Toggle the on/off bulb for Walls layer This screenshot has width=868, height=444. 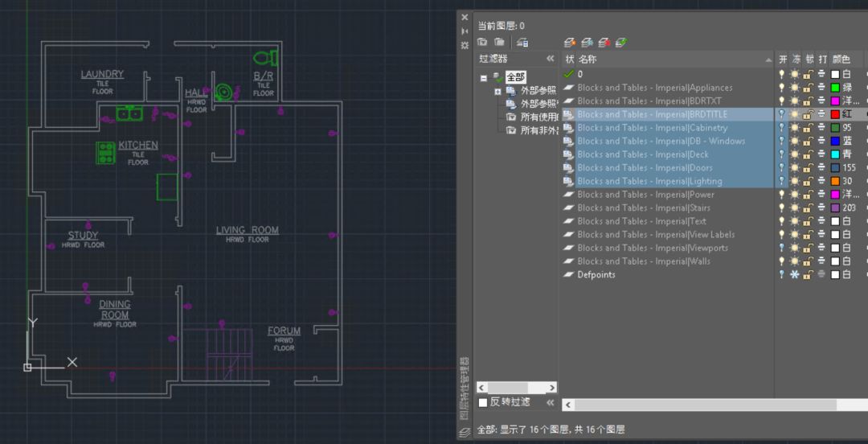coord(782,261)
